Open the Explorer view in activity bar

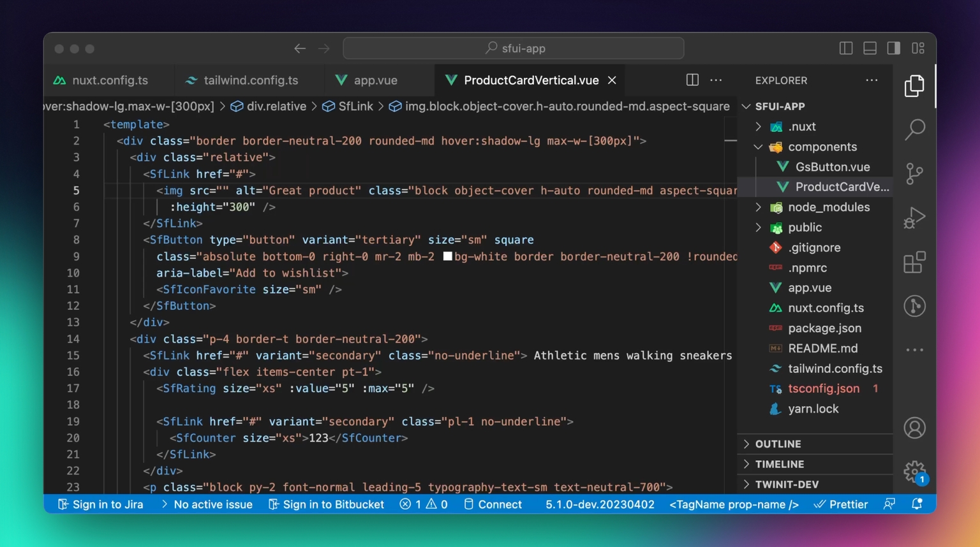pyautogui.click(x=914, y=86)
